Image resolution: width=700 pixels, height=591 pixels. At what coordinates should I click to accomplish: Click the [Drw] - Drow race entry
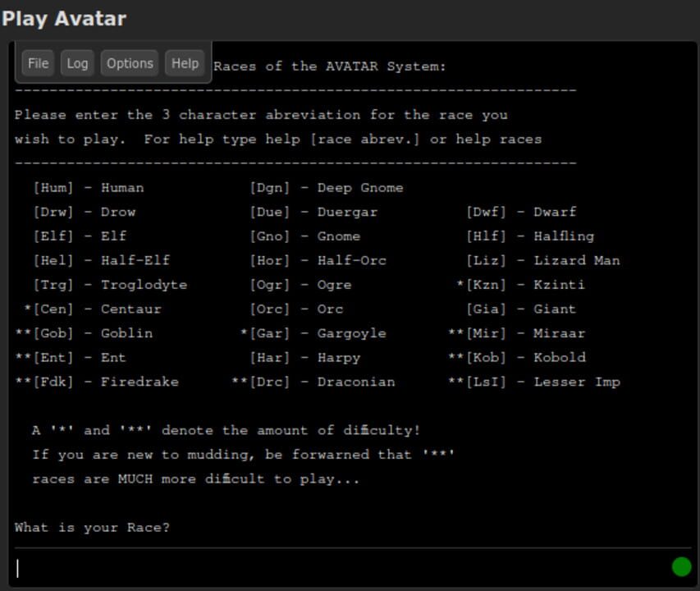click(84, 212)
